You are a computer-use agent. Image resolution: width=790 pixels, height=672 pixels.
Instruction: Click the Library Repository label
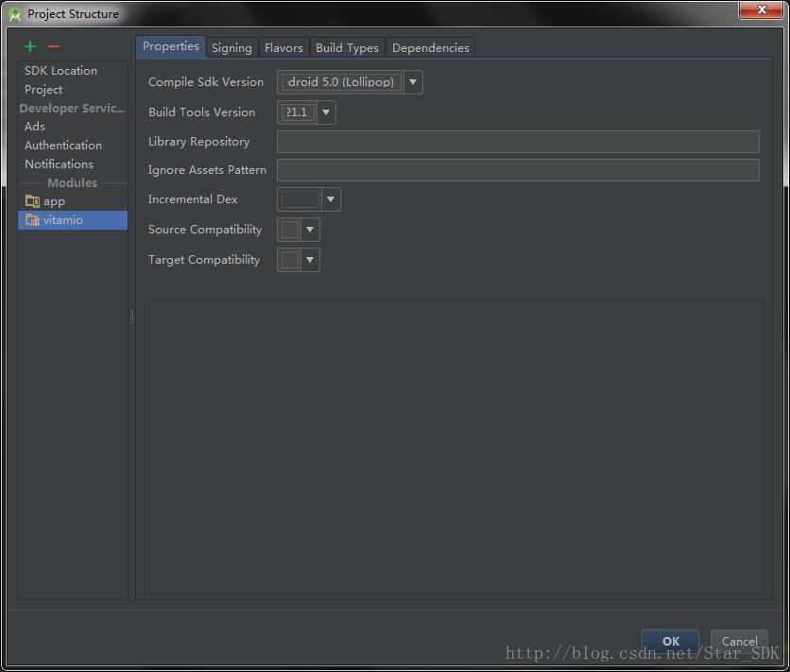(x=198, y=142)
